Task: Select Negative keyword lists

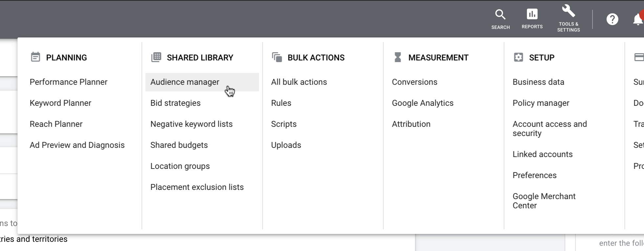Action: coord(191,124)
